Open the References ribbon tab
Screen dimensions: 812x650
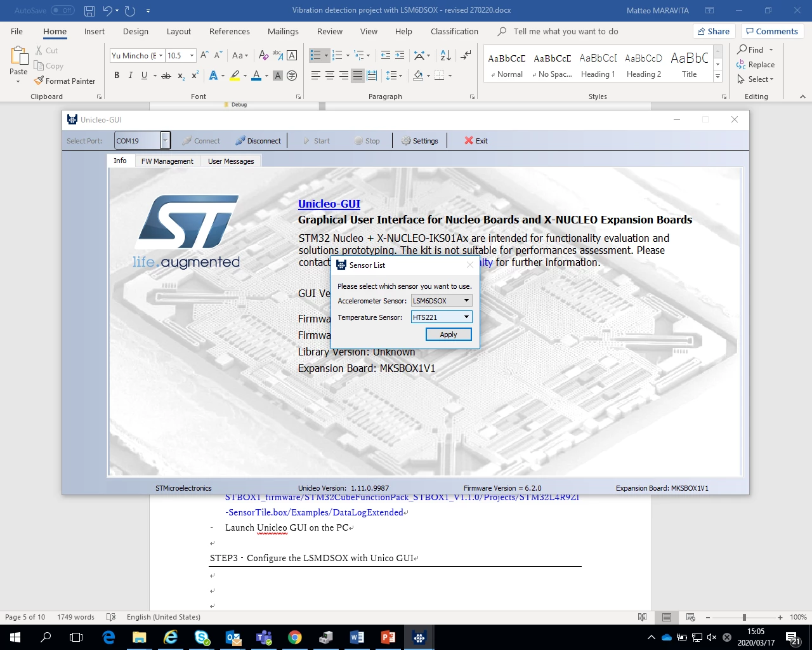pos(230,31)
